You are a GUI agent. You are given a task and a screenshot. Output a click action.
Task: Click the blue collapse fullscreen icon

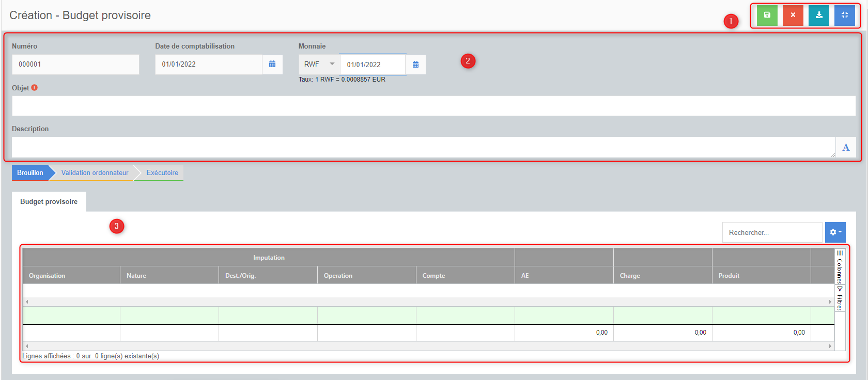tap(844, 15)
